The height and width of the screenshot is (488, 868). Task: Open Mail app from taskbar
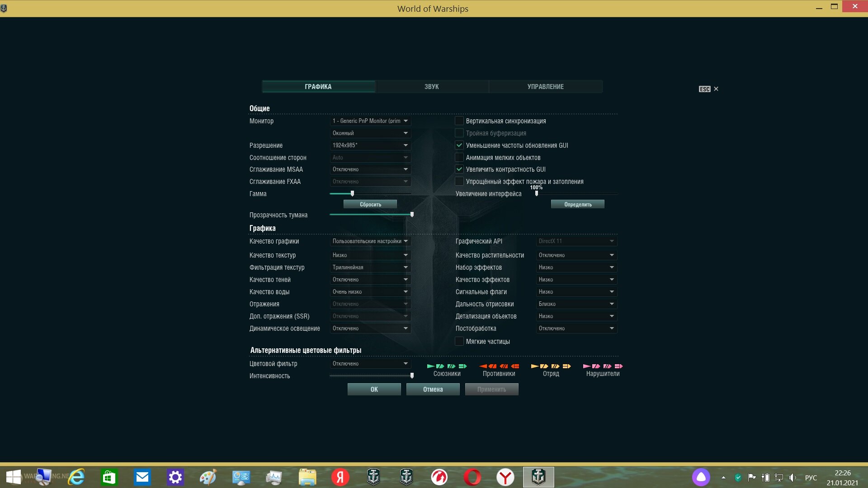[142, 477]
